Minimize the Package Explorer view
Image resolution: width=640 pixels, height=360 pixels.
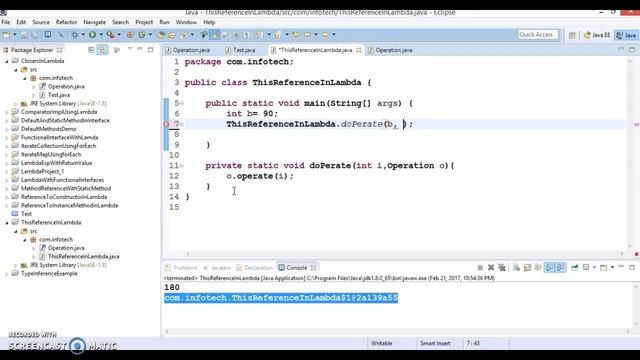pos(140,49)
